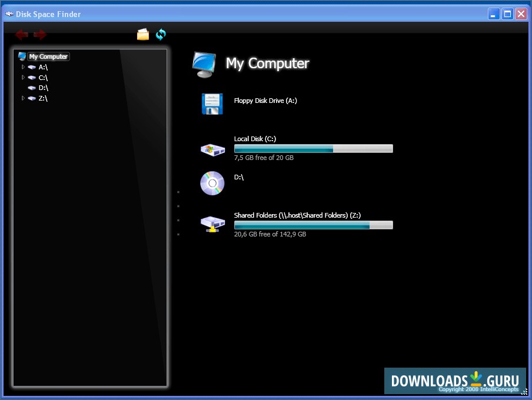Click the floppy disk icon

tap(212, 104)
